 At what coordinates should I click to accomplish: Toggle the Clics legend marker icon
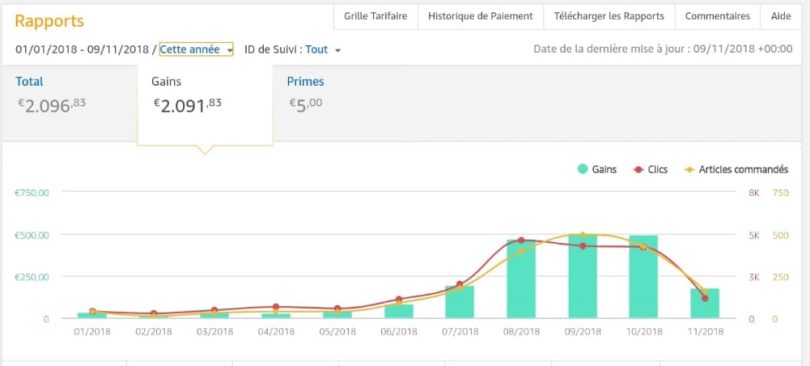point(638,169)
